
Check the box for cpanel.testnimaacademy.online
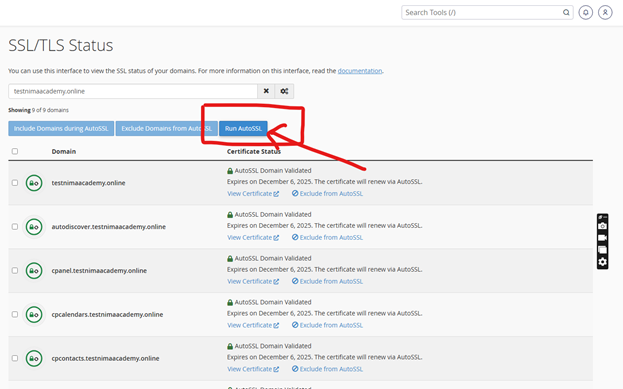coord(15,271)
